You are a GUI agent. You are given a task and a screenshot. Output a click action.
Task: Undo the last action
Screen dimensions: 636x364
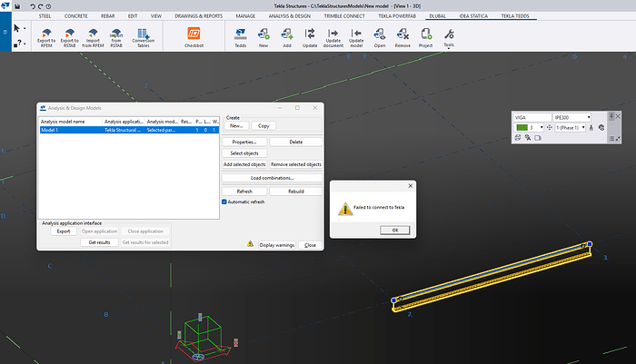click(x=33, y=6)
